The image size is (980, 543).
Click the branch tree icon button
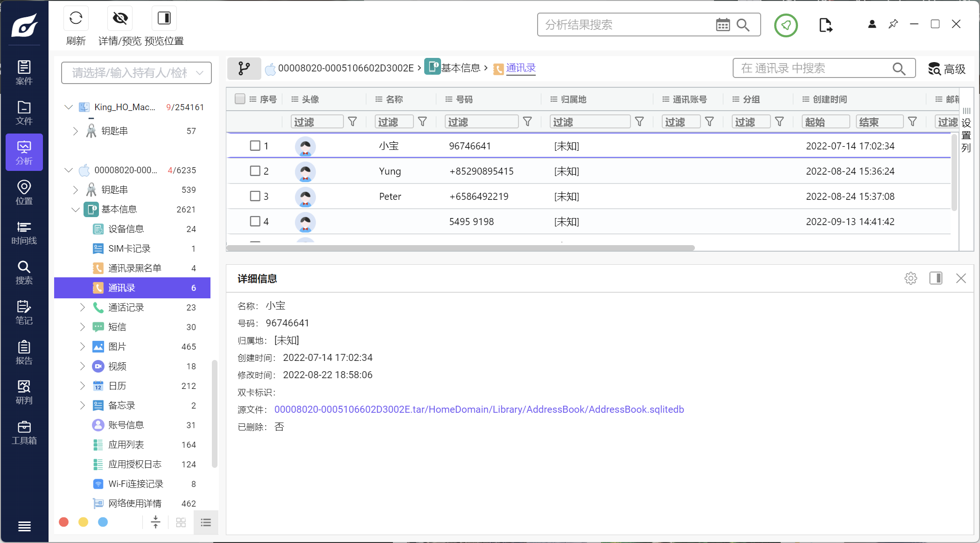pyautogui.click(x=244, y=69)
